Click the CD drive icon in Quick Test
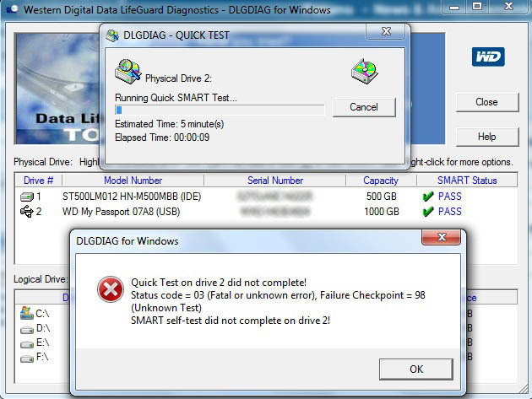 click(365, 71)
